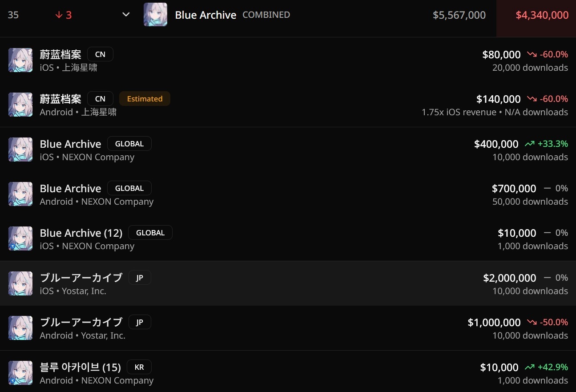The height and width of the screenshot is (392, 576).
Task: Open app icon of 블루 아카이브 (15) row
Action: click(20, 373)
